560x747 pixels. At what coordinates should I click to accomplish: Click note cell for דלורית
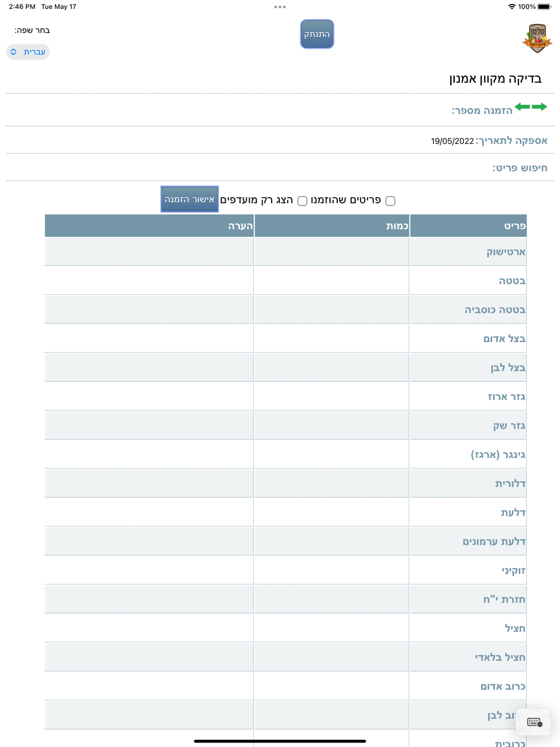pos(149,483)
